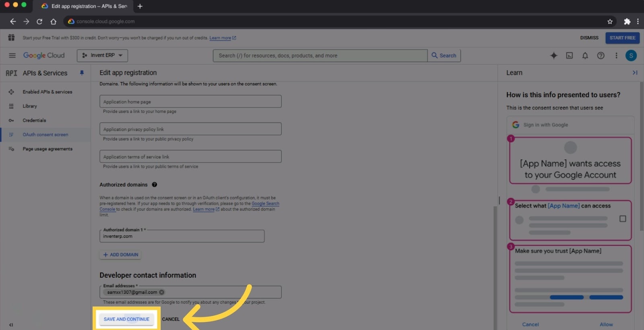Tick checkbox in consent preview
This screenshot has height=330, width=644.
(623, 219)
